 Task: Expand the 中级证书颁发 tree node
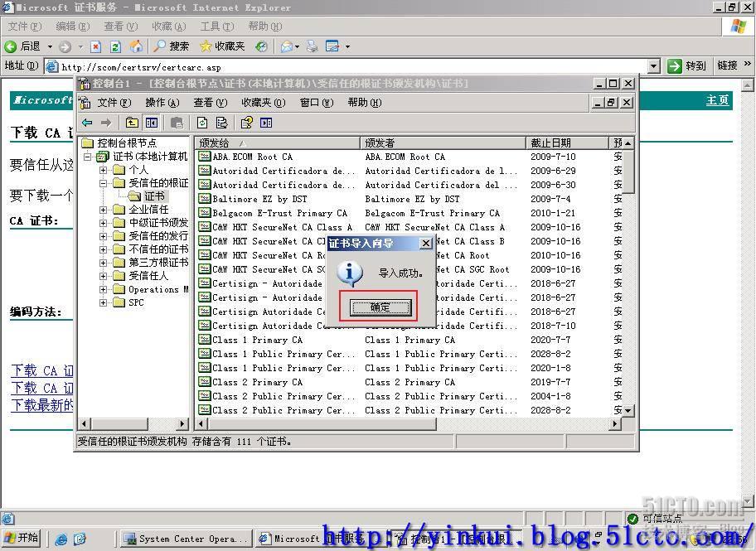103,223
